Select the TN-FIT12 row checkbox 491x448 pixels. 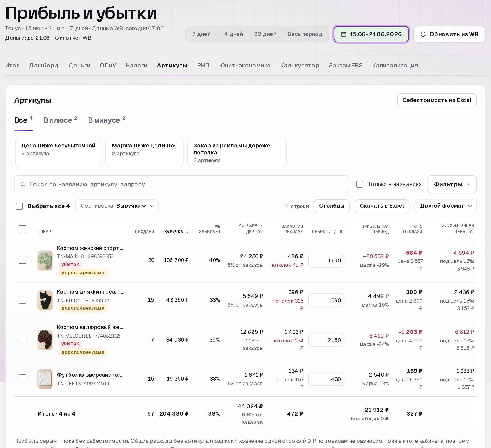(x=22, y=300)
